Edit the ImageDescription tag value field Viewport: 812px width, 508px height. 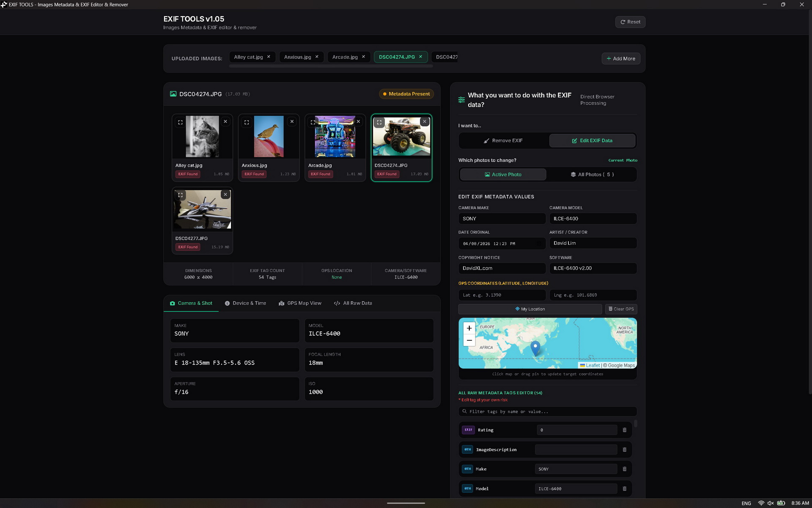576,450
